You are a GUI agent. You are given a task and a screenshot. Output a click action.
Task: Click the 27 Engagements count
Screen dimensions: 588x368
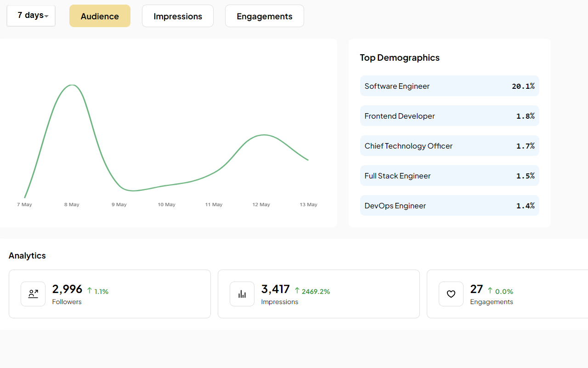tap(476, 289)
